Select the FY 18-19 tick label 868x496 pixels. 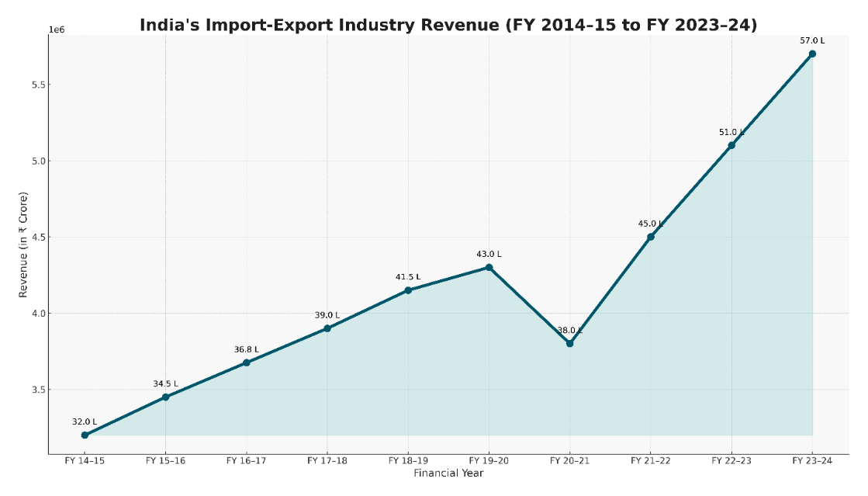(410, 459)
